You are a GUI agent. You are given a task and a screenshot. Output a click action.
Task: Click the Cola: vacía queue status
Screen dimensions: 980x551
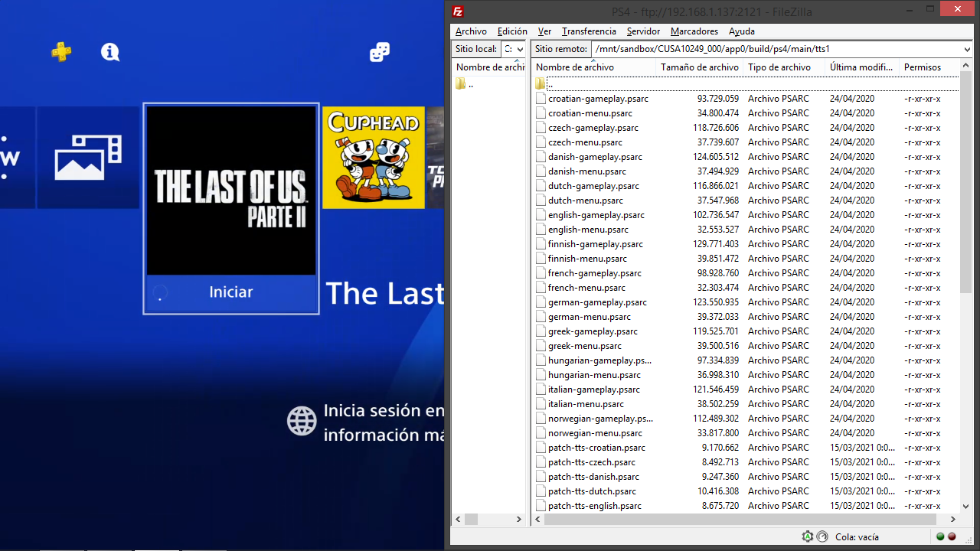pos(857,536)
